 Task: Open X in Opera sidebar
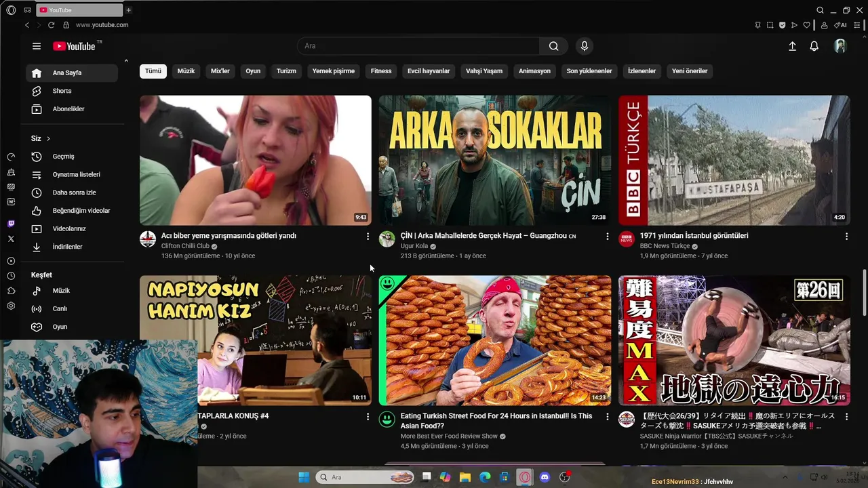click(x=11, y=239)
